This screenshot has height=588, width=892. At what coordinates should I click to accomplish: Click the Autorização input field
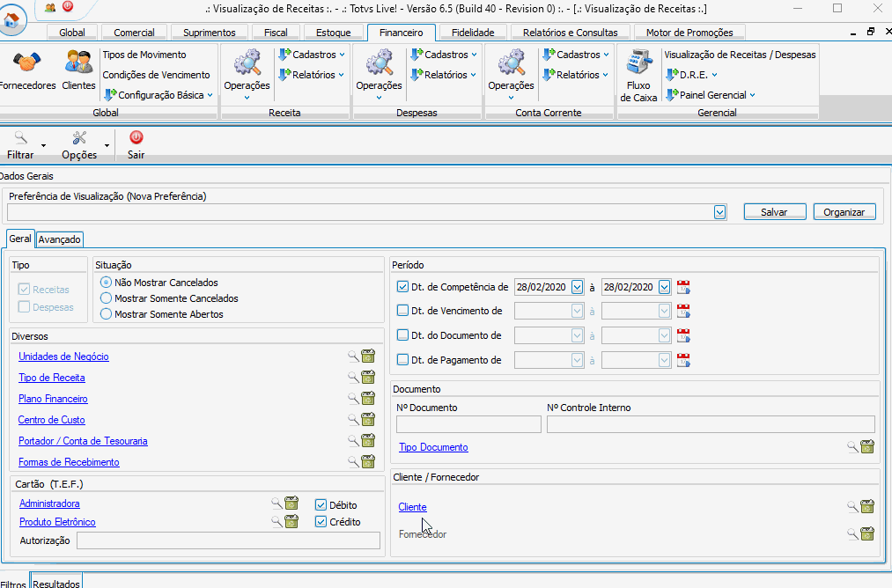228,540
